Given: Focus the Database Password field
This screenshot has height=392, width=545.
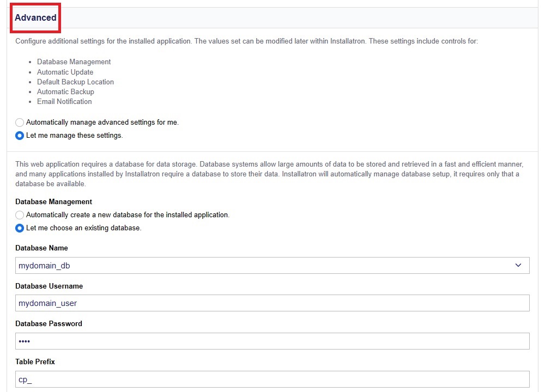Looking at the screenshot, I should [218, 341].
